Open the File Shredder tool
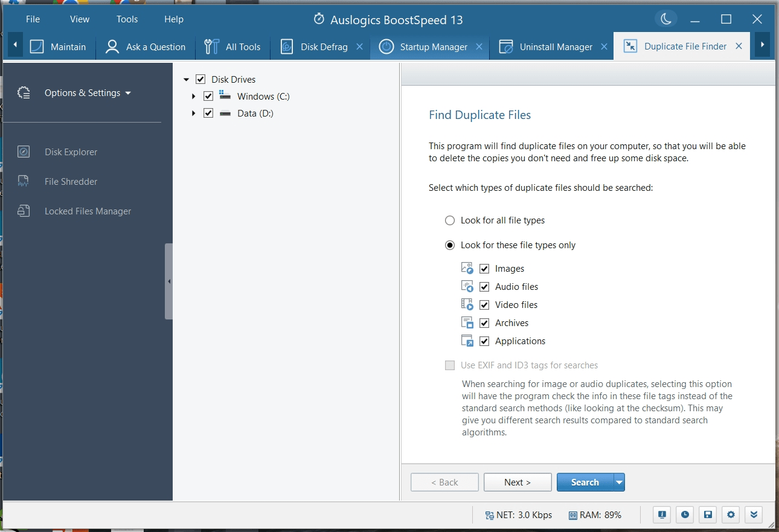779x532 pixels. 71,181
